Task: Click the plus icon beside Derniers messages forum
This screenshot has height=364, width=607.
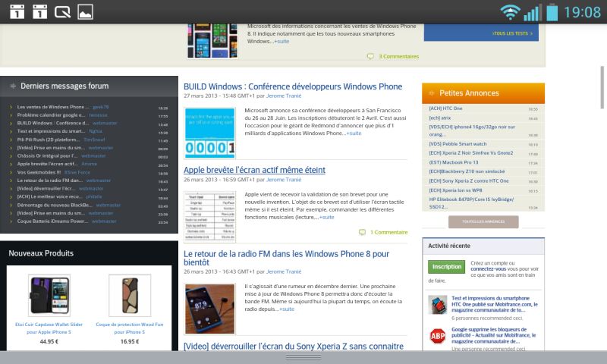Action: click(x=13, y=86)
